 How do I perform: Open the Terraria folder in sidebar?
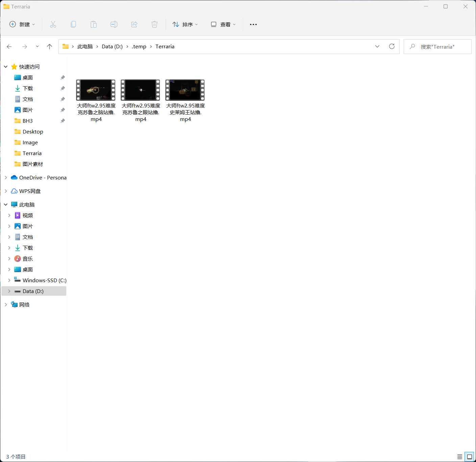click(32, 153)
